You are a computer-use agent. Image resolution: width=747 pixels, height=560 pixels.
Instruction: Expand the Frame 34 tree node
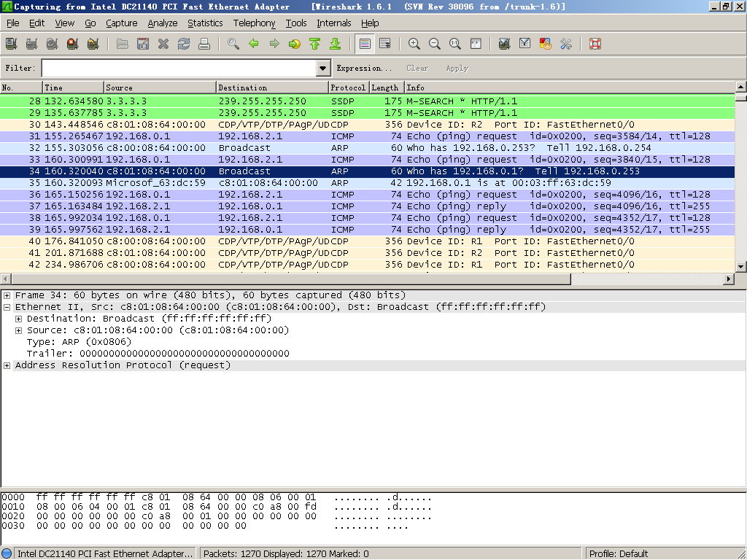(x=7, y=295)
